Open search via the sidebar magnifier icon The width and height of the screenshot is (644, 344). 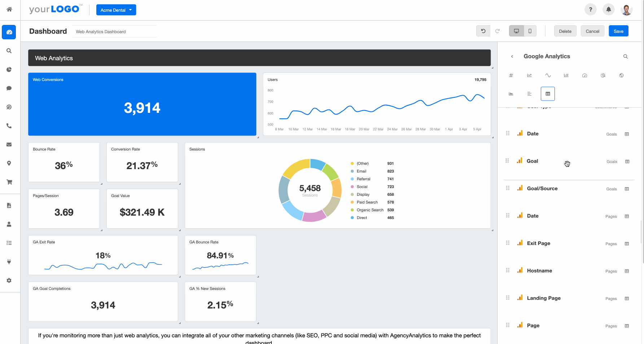pyautogui.click(x=9, y=51)
